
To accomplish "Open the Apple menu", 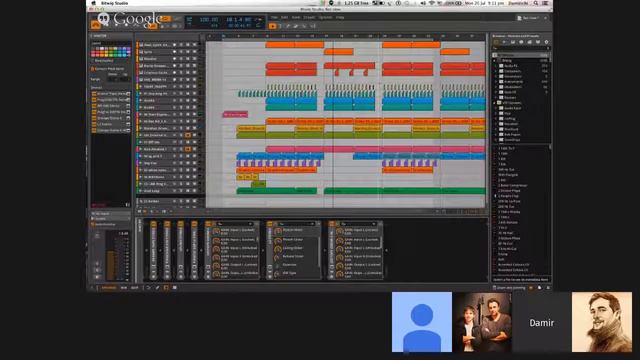I will [93, 3].
